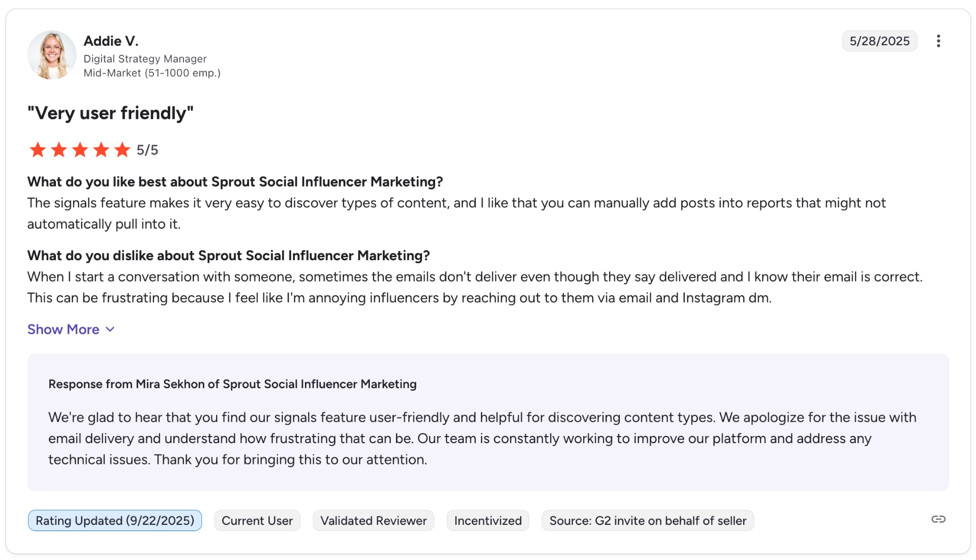Click the Current User tag
Screen dimensions: 976x560
257,520
